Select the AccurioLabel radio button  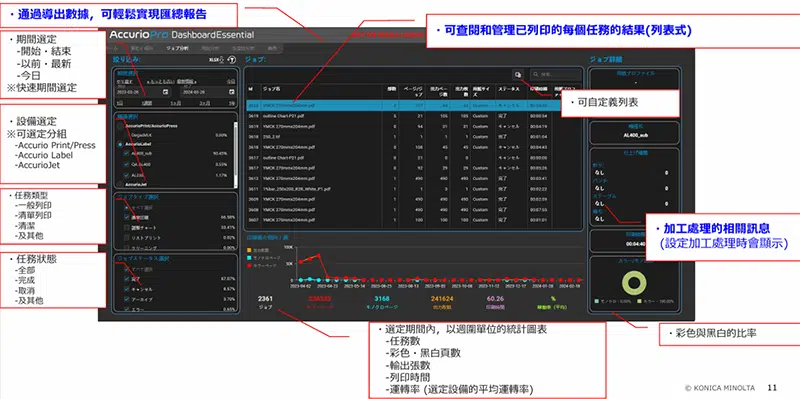(x=120, y=144)
